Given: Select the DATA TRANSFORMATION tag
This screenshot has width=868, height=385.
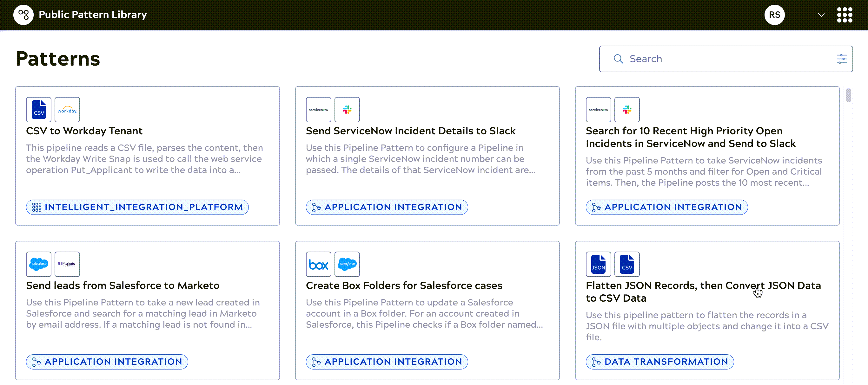Looking at the screenshot, I should tap(659, 362).
